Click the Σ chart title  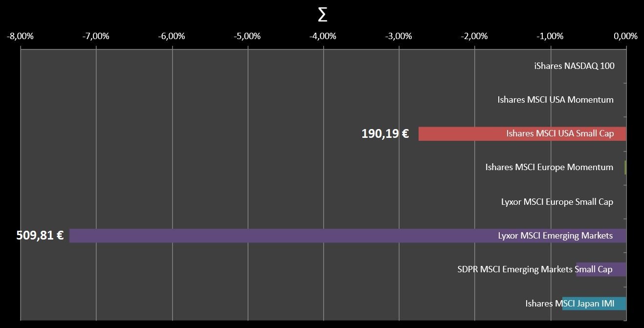(x=322, y=15)
